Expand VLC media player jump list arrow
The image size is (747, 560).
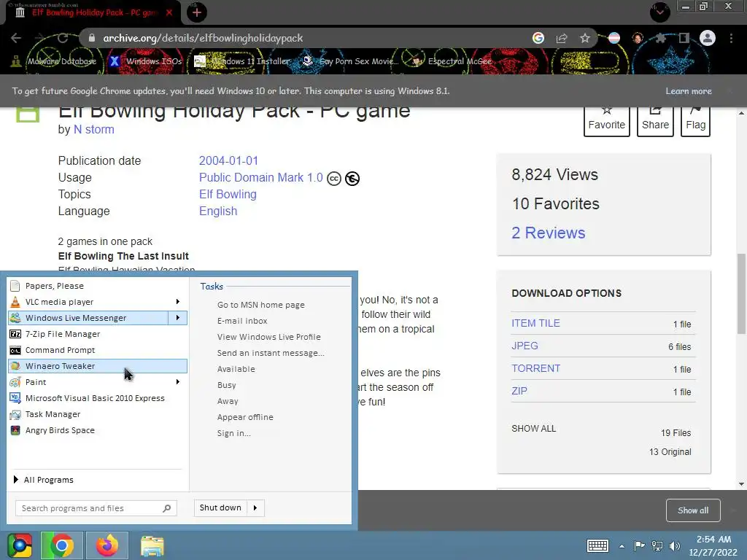coord(178,301)
